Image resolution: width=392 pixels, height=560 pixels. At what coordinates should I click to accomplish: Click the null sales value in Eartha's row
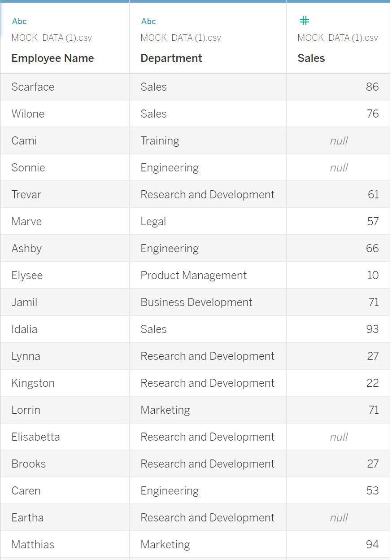click(x=339, y=517)
